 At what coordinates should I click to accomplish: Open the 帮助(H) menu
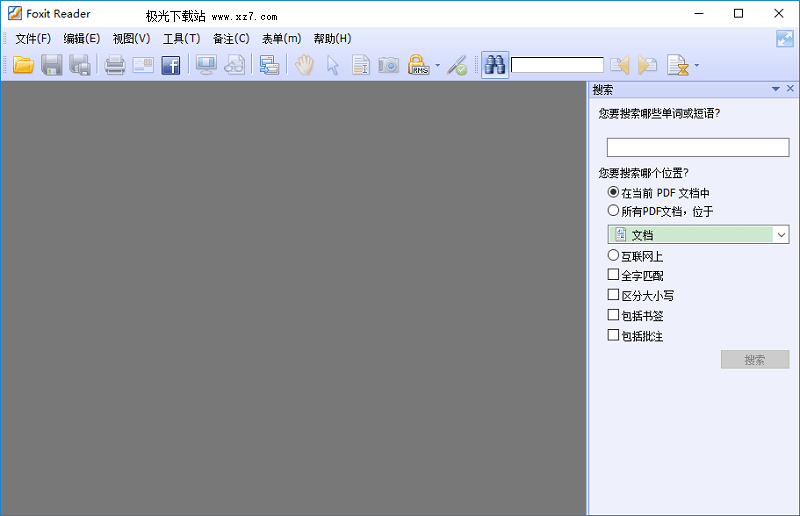pos(332,39)
